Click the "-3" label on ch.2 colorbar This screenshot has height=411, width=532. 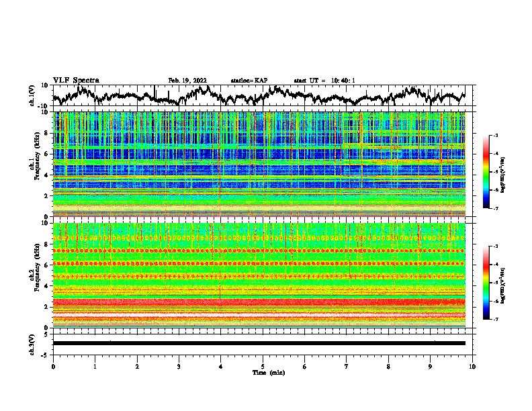coord(496,246)
